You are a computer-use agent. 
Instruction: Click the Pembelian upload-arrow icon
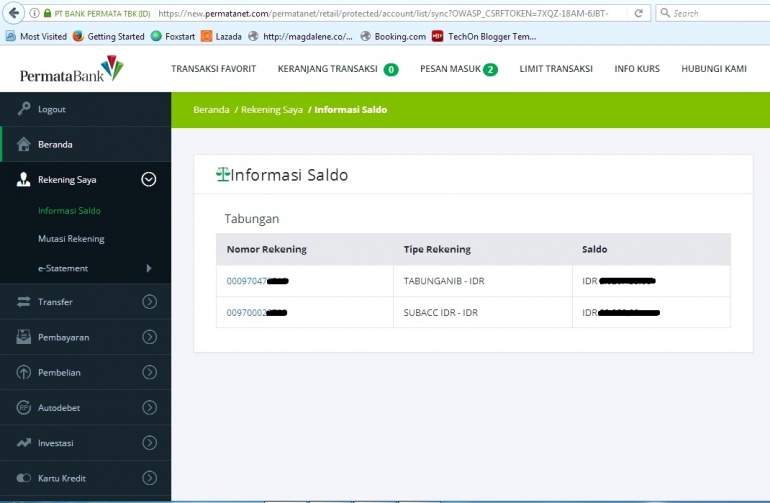[24, 372]
